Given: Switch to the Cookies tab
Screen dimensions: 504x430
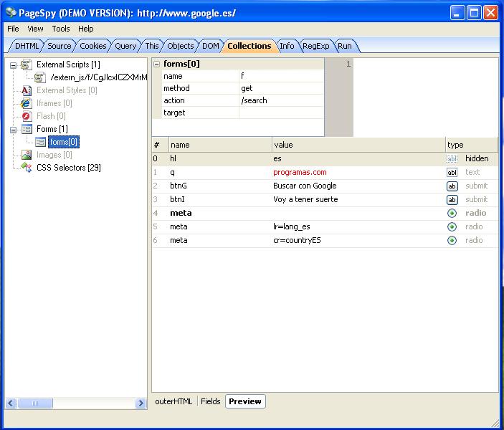Looking at the screenshot, I should point(93,46).
